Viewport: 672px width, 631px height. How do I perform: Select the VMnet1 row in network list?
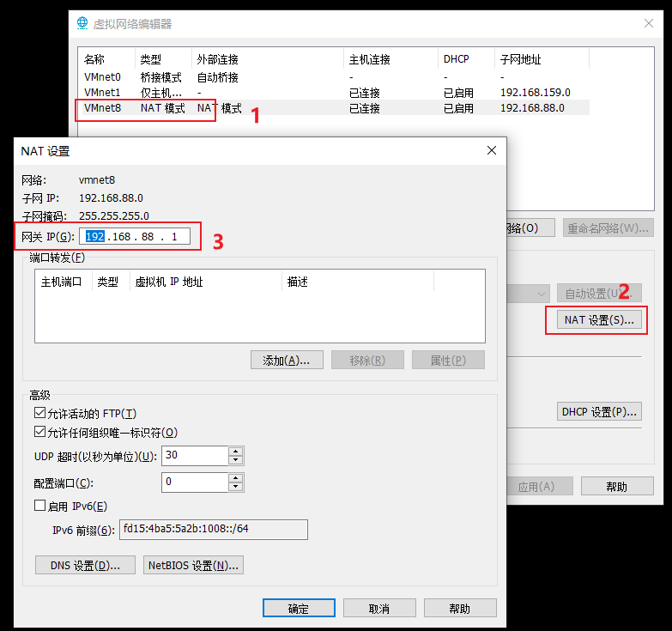[336, 92]
